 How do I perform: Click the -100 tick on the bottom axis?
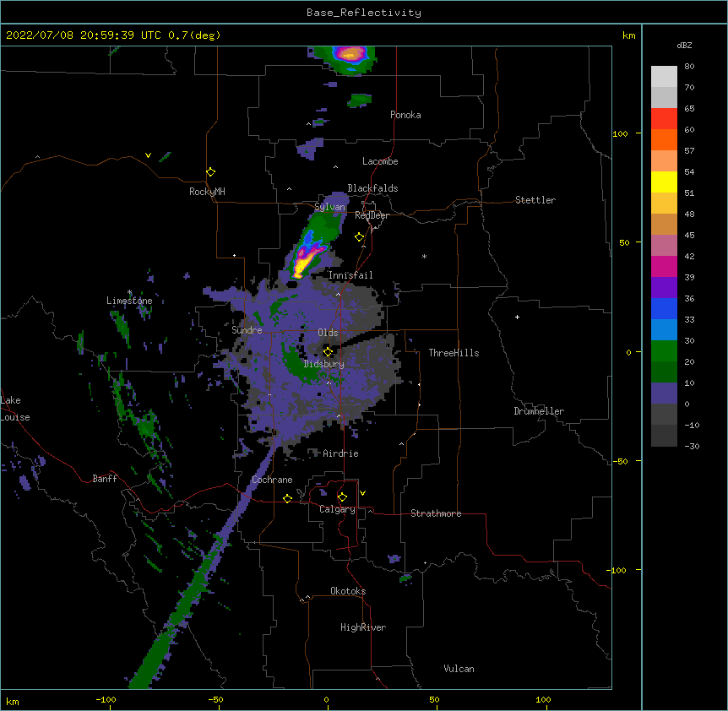(x=106, y=700)
